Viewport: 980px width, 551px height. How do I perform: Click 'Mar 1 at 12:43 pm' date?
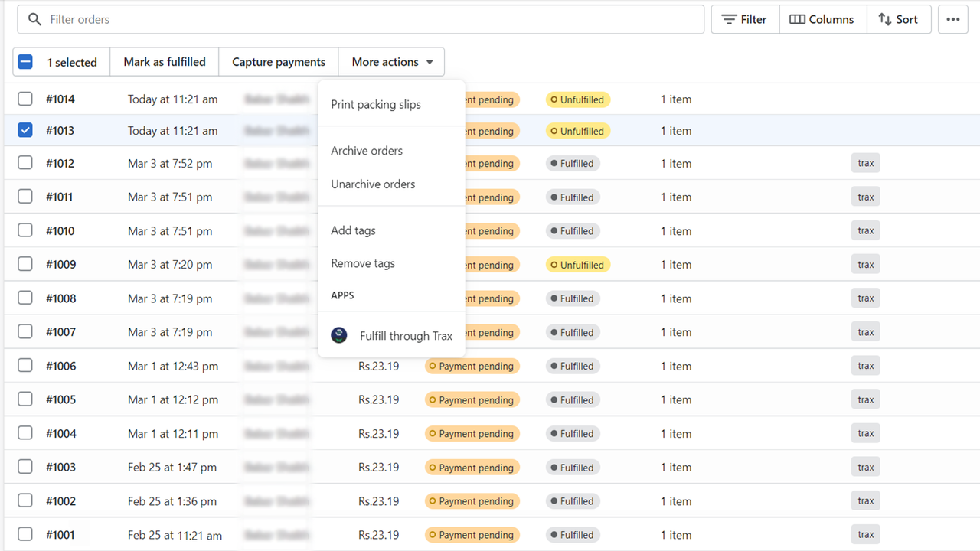pyautogui.click(x=173, y=366)
